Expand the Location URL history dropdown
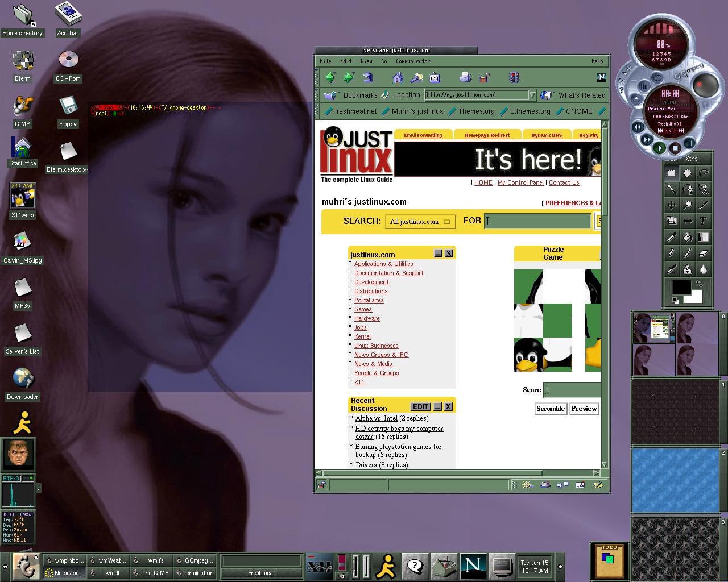The width and height of the screenshot is (728, 582). tap(532, 95)
